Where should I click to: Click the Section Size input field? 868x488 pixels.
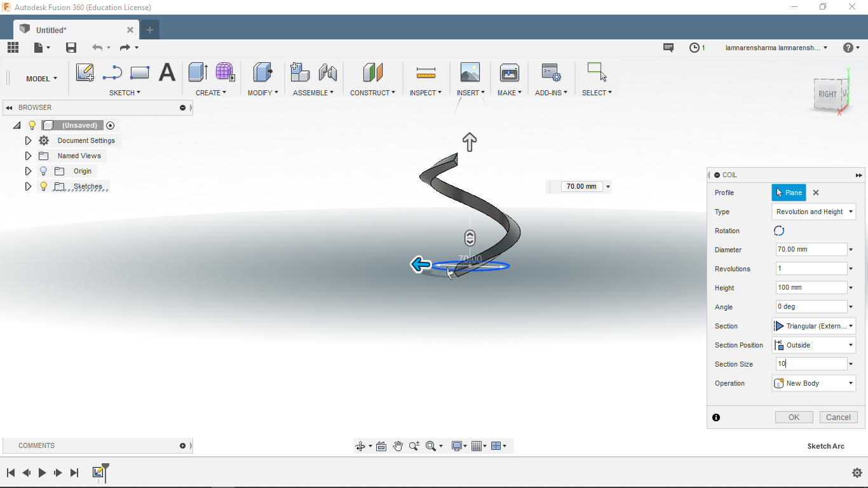[811, 364]
